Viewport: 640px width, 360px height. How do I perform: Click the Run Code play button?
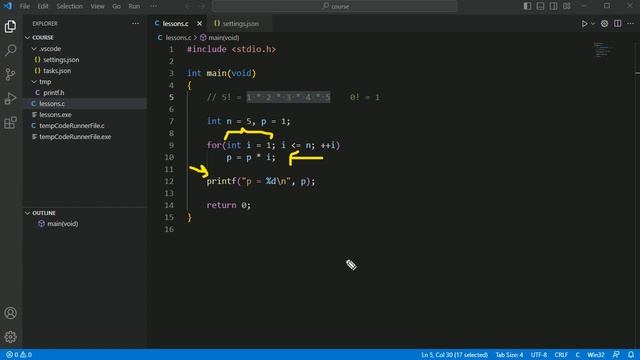click(x=584, y=24)
